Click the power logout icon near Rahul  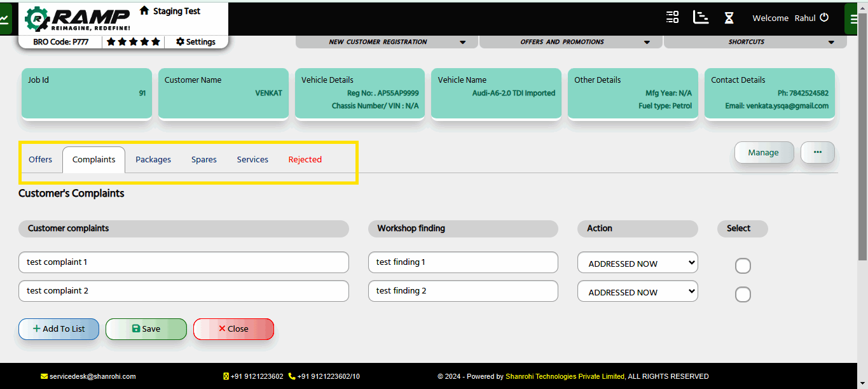tap(824, 18)
